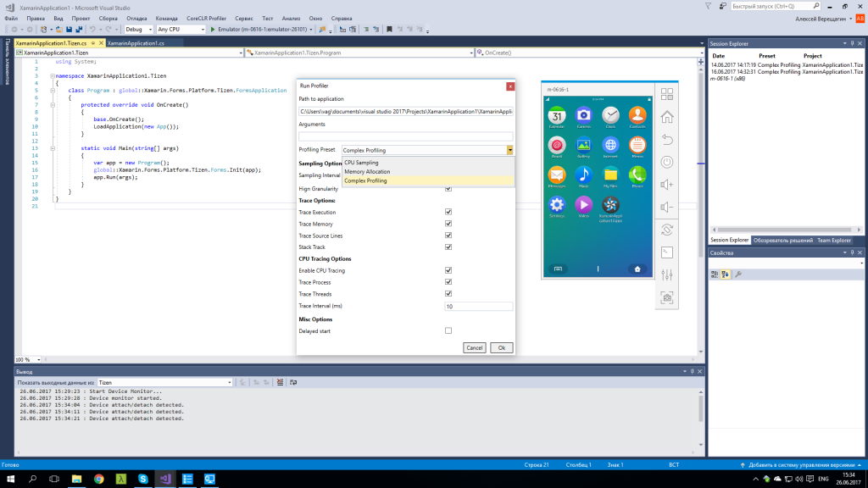The height and width of the screenshot is (488, 868).
Task: Open File Explorer from the taskbar
Action: coord(76,480)
